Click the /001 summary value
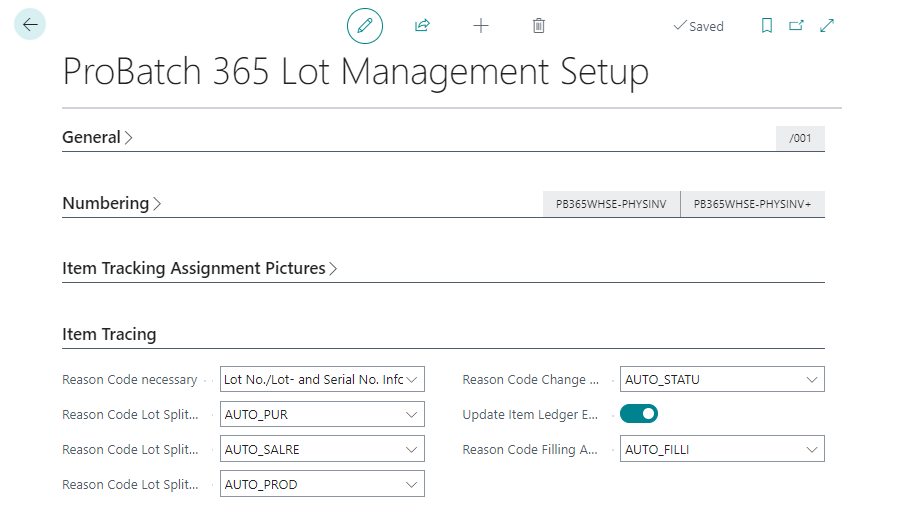This screenshot has width=897, height=527. coord(800,138)
